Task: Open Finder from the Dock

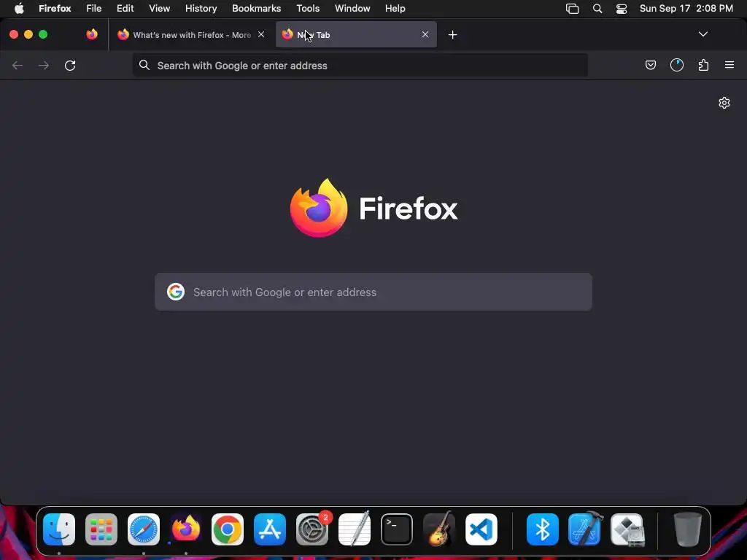Action: tap(59, 529)
